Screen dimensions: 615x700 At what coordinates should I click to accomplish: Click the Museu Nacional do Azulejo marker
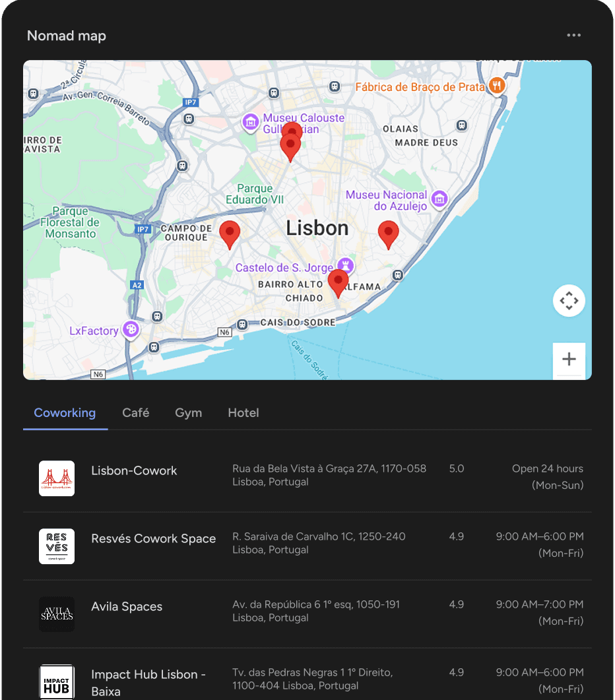[439, 199]
